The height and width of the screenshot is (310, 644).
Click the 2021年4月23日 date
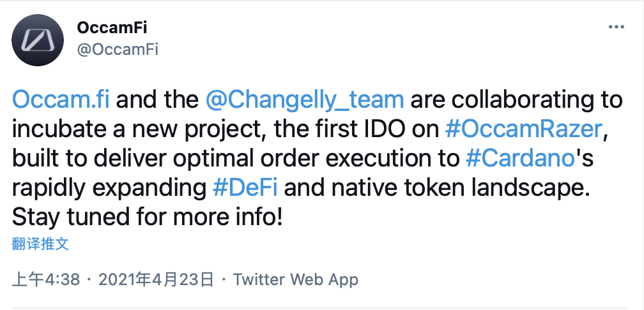point(156,279)
